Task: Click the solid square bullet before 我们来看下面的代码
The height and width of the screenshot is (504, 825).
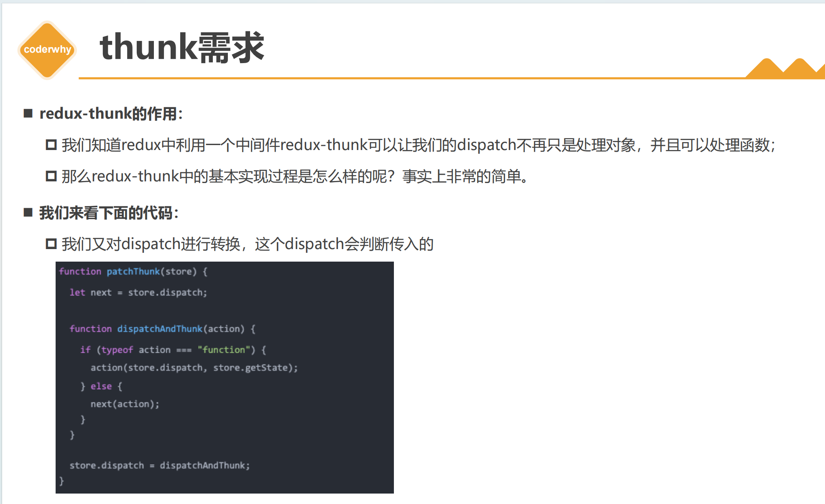Action: click(x=28, y=213)
